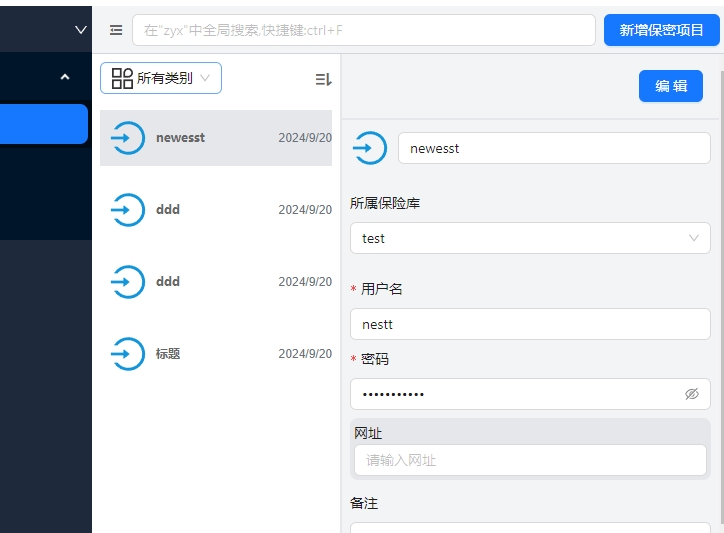Click the login type icon beside title field
724x533 pixels.
[x=369, y=148]
